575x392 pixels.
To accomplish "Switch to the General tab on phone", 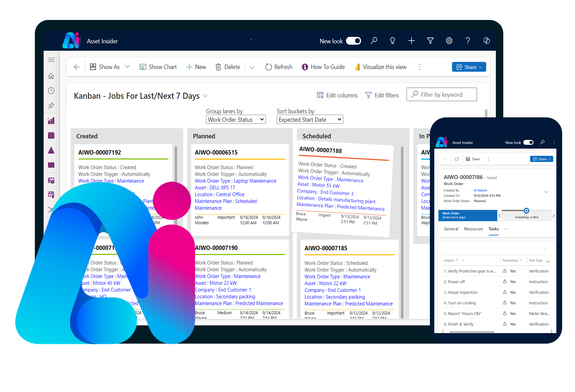I will (x=451, y=229).
